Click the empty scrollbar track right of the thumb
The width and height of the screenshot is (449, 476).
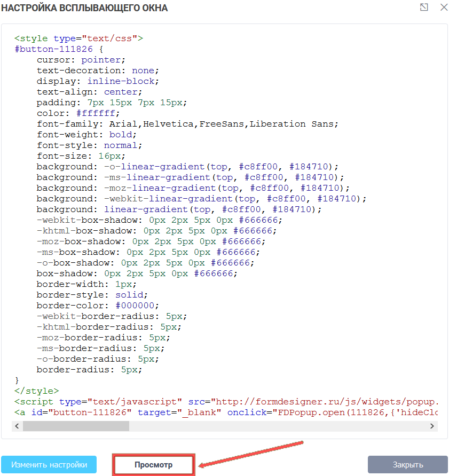pyautogui.click(x=278, y=426)
